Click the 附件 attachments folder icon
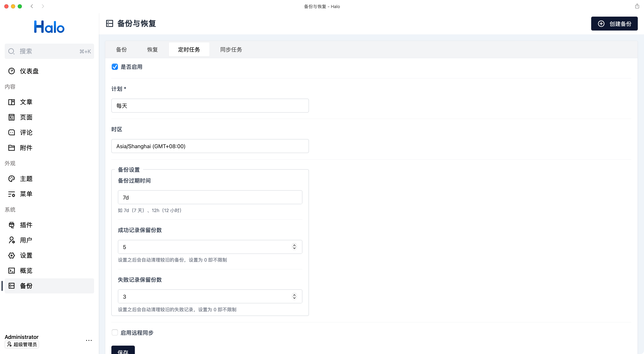The height and width of the screenshot is (354, 644). pos(12,148)
